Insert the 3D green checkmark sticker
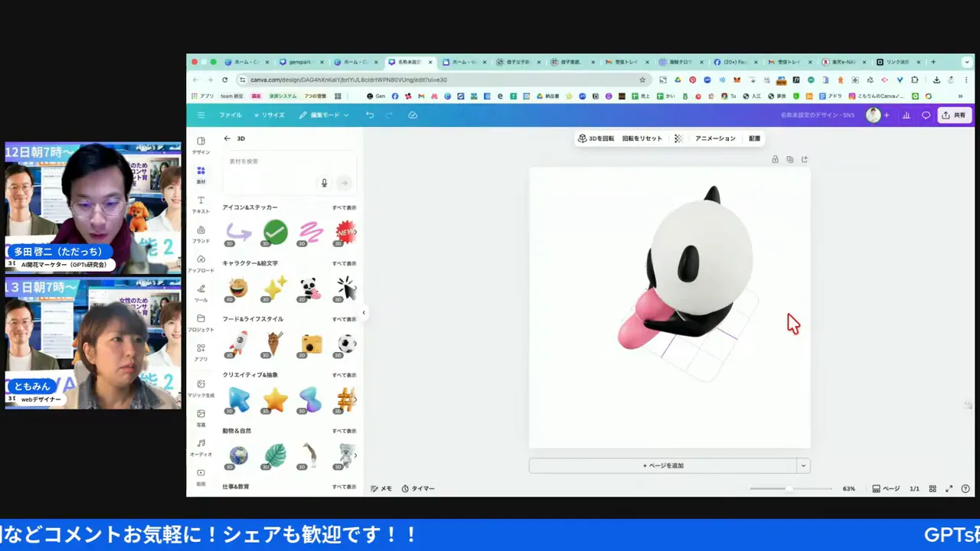 click(x=275, y=233)
